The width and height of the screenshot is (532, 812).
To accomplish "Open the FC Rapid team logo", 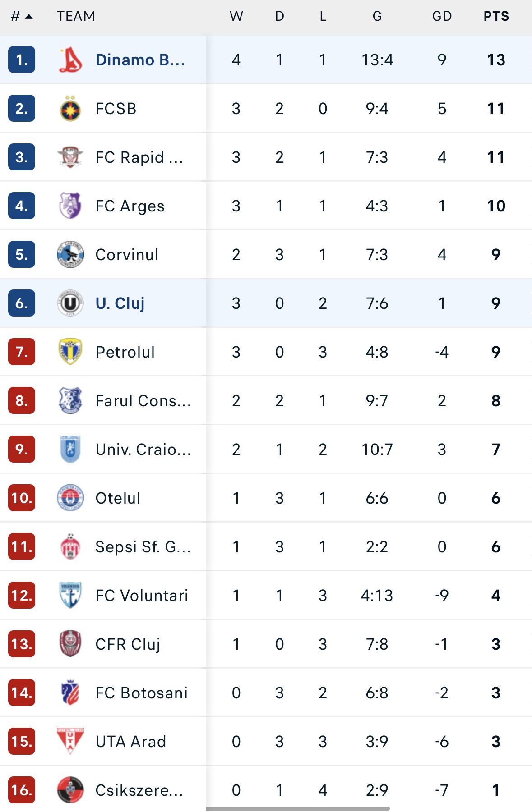I will pyautogui.click(x=70, y=157).
